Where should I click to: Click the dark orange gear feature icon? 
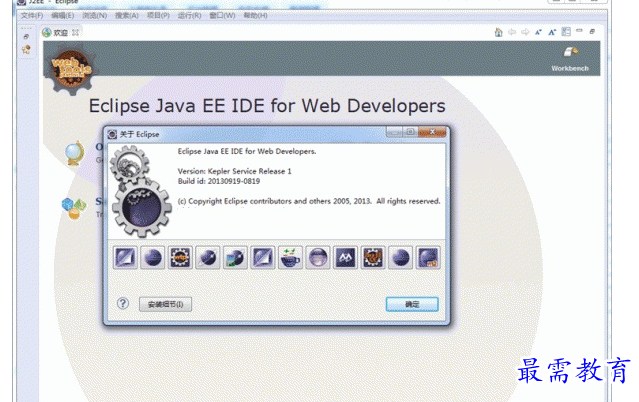[373, 258]
